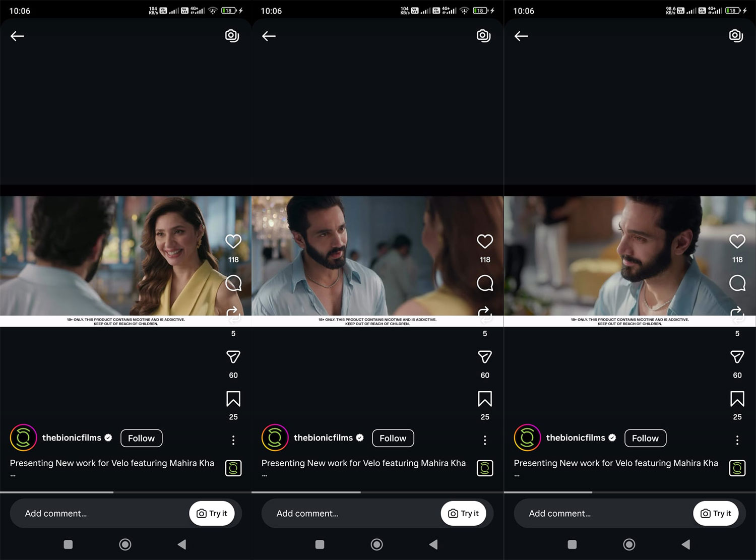This screenshot has height=560, width=756.
Task: Open the camera icon on the middle phone screen
Action: (483, 36)
